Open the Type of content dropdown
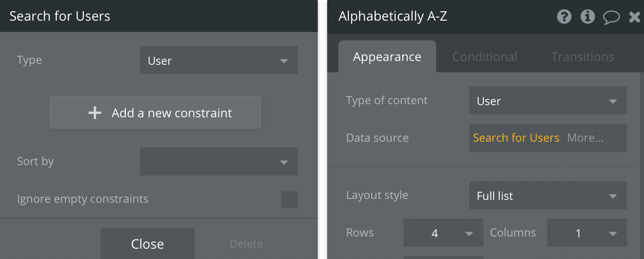 (548, 100)
